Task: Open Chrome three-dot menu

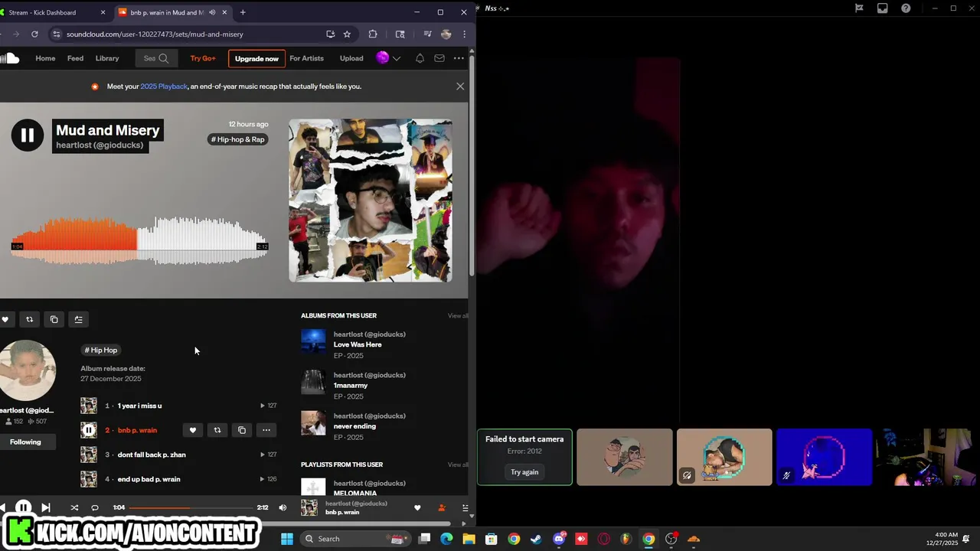Action: [464, 34]
